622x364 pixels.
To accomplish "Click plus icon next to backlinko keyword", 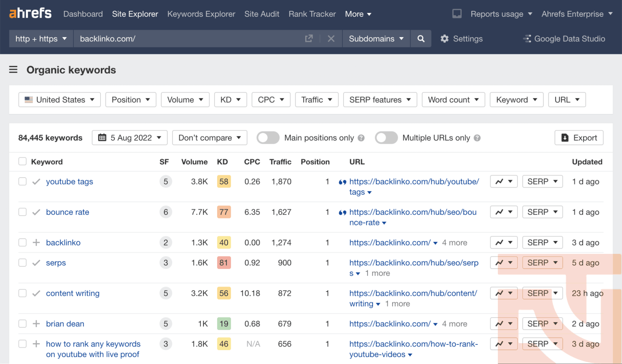I will [36, 242].
